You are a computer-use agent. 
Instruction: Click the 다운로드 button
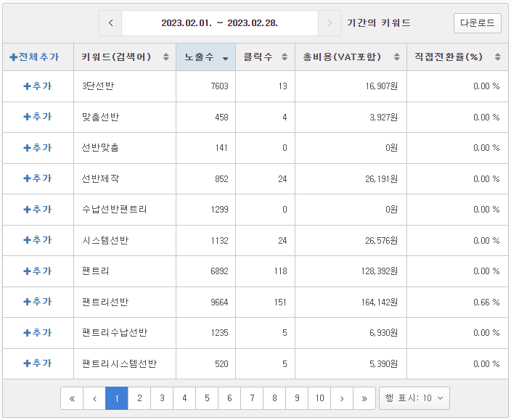coord(478,23)
